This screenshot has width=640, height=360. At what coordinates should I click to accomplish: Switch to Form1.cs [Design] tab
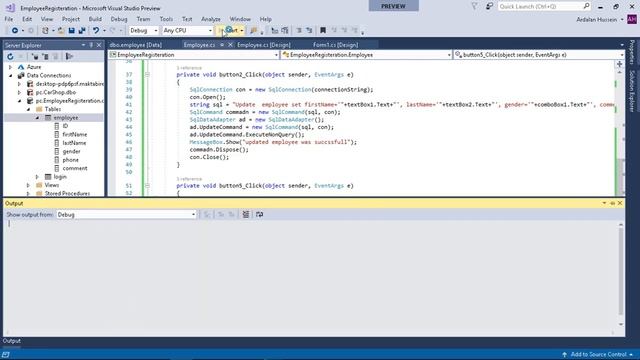pos(336,45)
